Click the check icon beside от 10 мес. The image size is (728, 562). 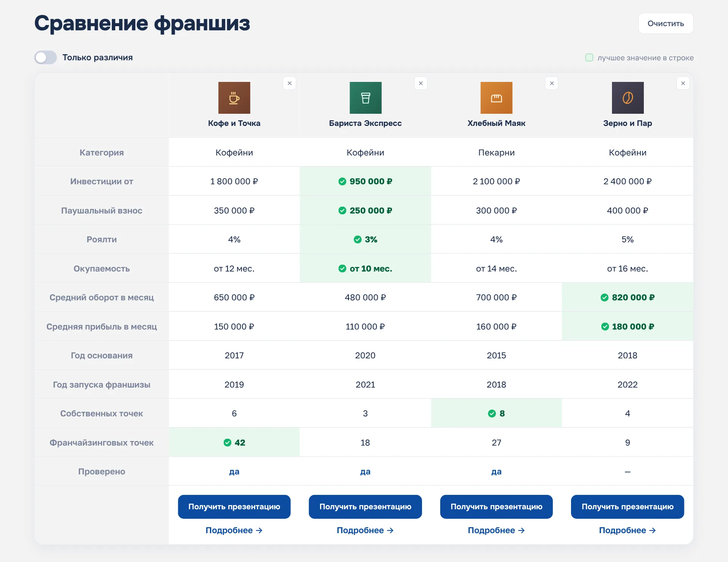pos(342,268)
